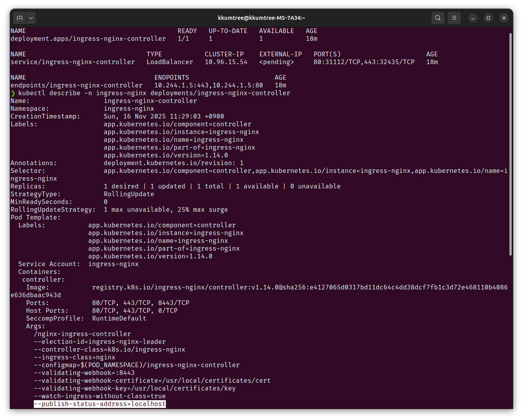Click the window title kkumtree@kkumtree-MS-7A34:~
Image resolution: width=523 pixels, height=420 pixels.
point(261,18)
